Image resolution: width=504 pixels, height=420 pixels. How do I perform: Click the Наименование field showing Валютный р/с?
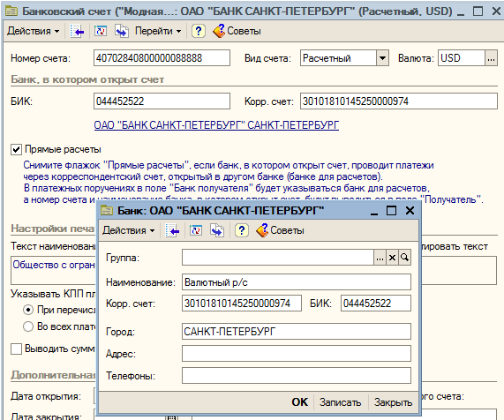[x=297, y=281]
